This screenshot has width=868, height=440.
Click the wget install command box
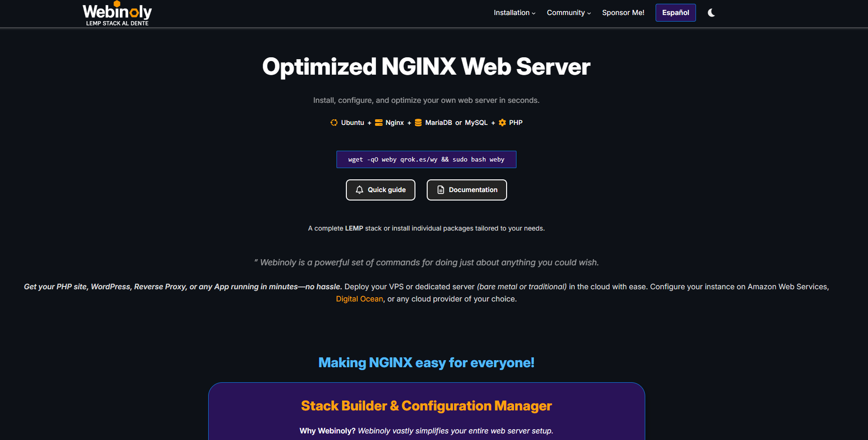tap(426, 160)
